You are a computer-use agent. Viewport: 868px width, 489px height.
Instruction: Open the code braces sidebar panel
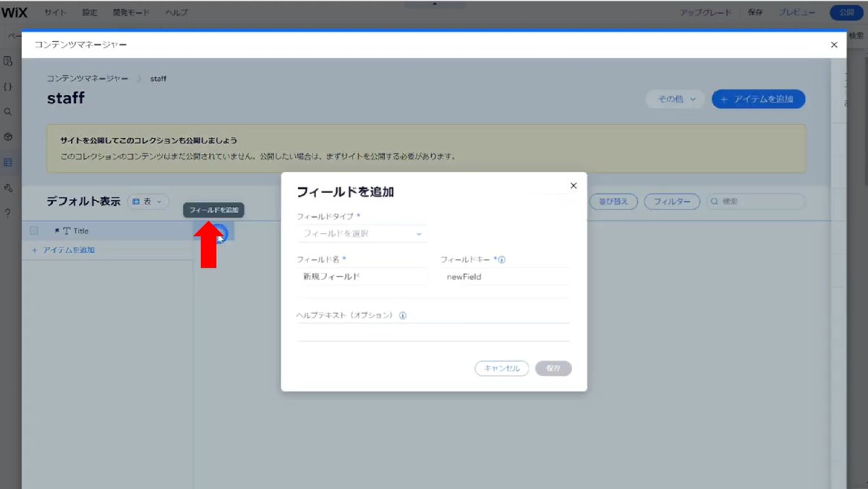(8, 87)
